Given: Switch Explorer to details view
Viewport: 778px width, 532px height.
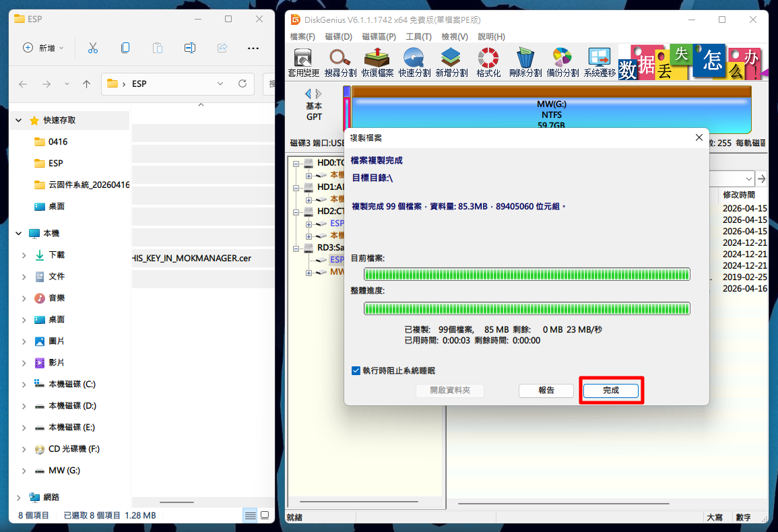Looking at the screenshot, I should tap(251, 516).
